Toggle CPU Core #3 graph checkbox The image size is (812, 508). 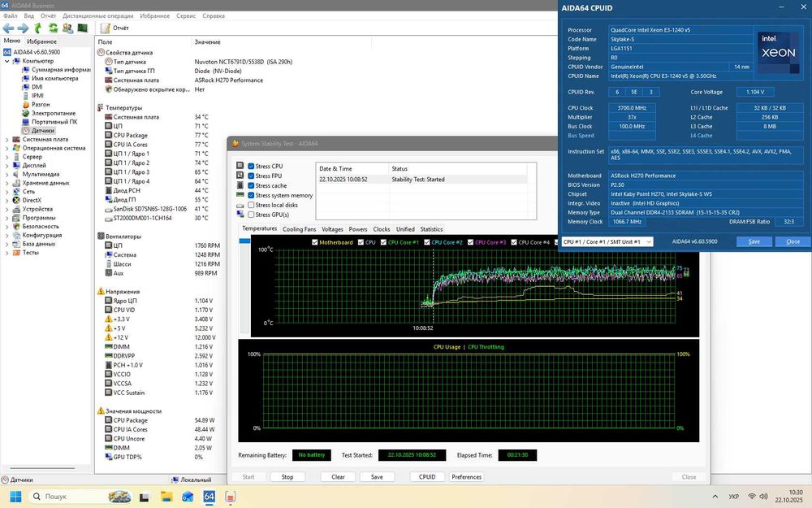[x=471, y=242]
